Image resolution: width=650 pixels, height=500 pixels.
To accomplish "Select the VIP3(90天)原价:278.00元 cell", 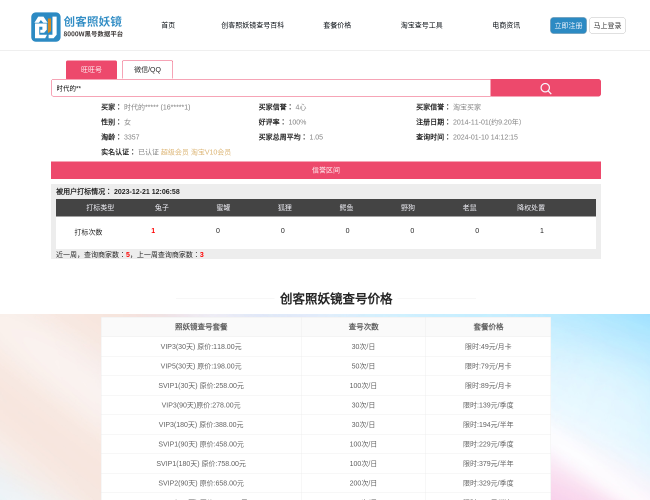I will [x=201, y=405].
